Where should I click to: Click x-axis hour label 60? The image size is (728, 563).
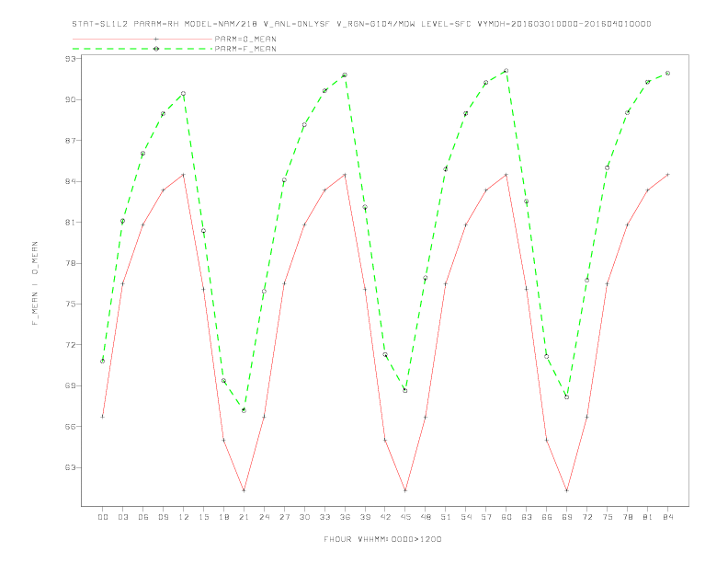coord(506,517)
